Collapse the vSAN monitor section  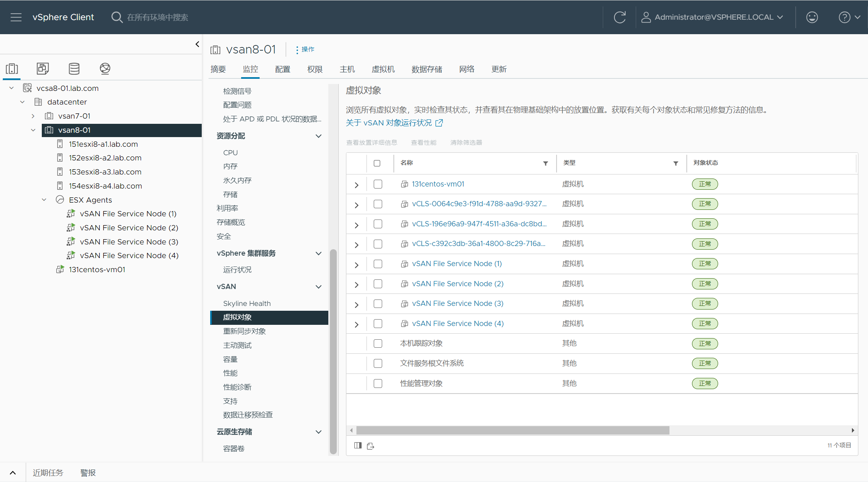(319, 287)
